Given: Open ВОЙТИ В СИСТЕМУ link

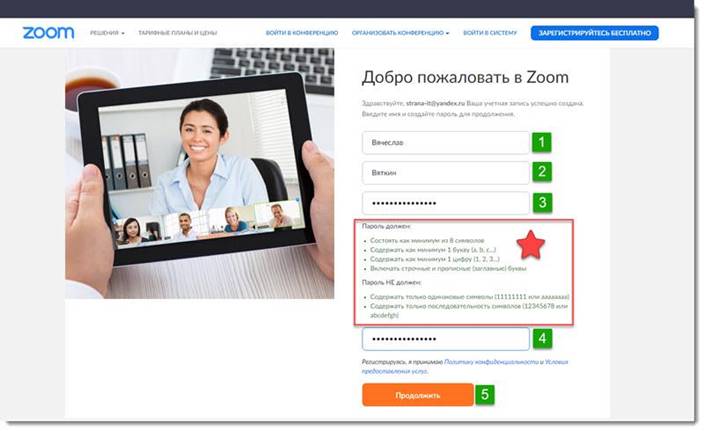Looking at the screenshot, I should 490,33.
